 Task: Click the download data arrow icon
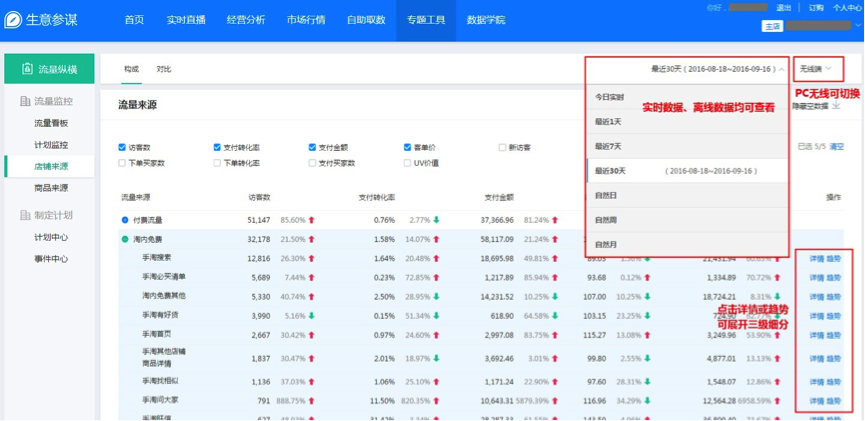pos(836,105)
